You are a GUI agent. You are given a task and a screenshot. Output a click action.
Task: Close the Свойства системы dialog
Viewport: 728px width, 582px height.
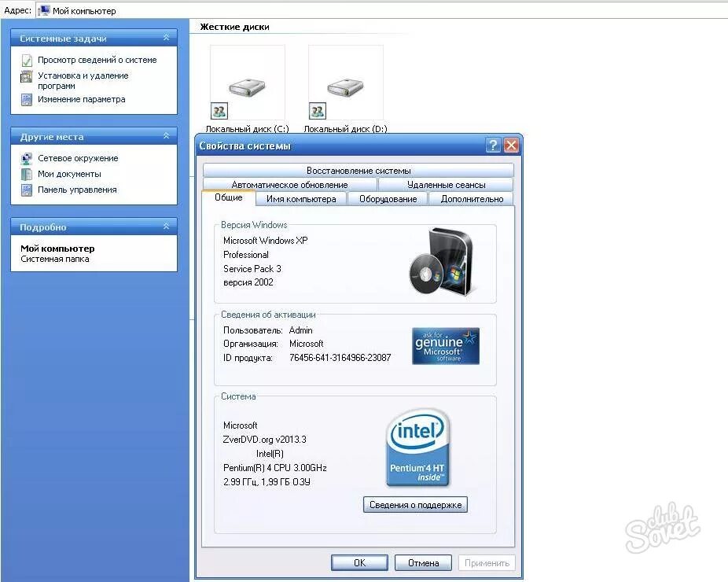coord(511,145)
